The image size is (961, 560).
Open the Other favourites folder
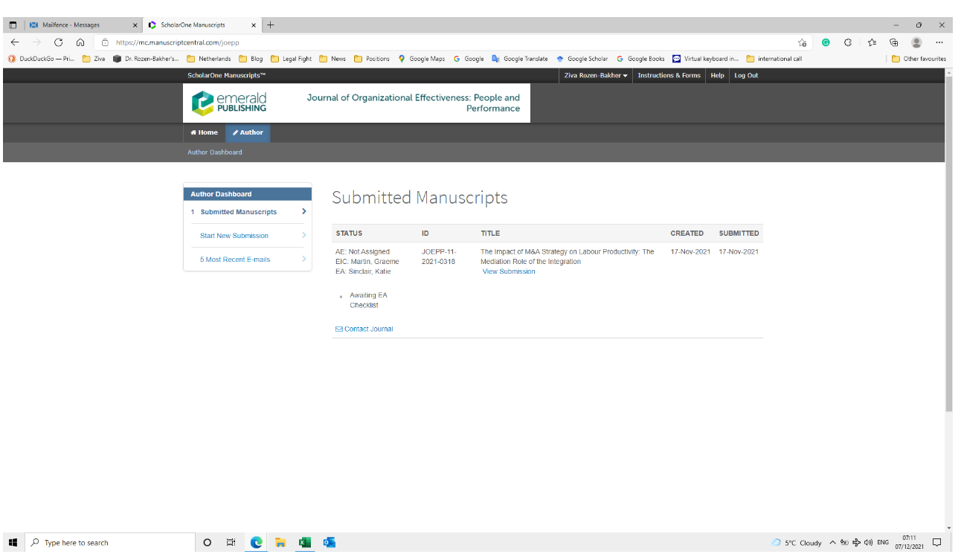(x=919, y=59)
